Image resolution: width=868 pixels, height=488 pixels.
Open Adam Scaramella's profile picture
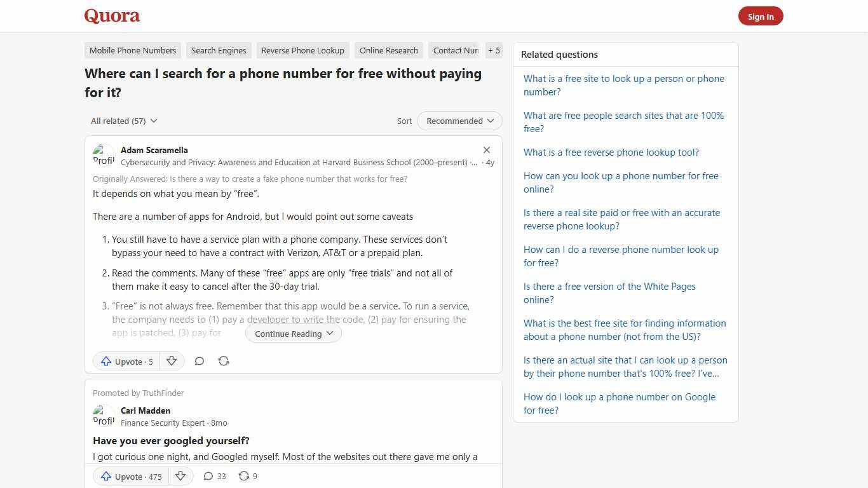(104, 155)
